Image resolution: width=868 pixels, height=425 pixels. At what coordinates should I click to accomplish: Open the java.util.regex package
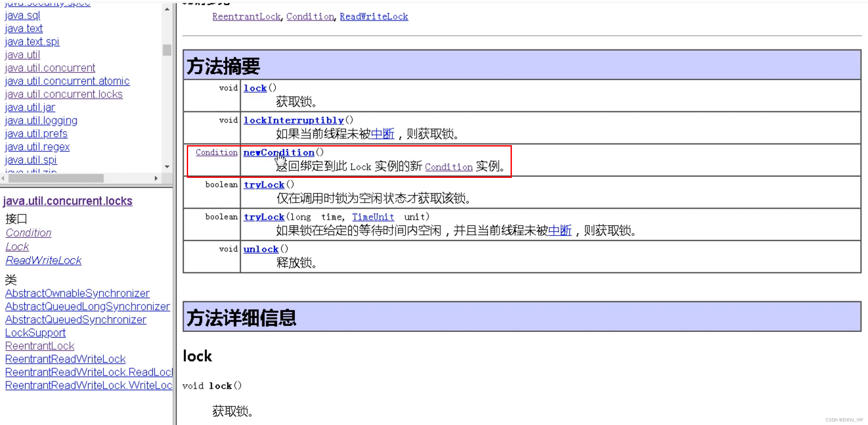37,147
